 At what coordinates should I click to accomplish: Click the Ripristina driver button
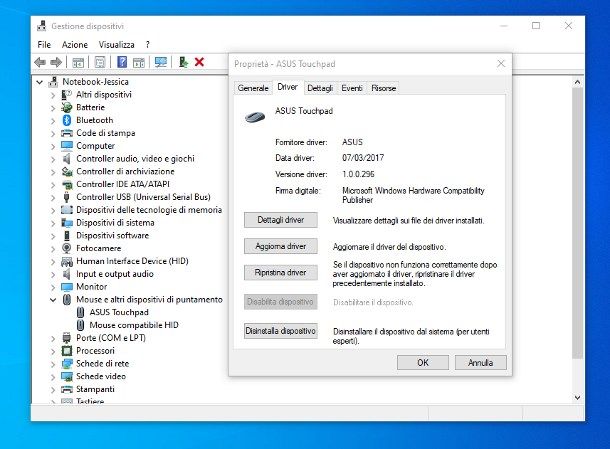click(x=280, y=273)
